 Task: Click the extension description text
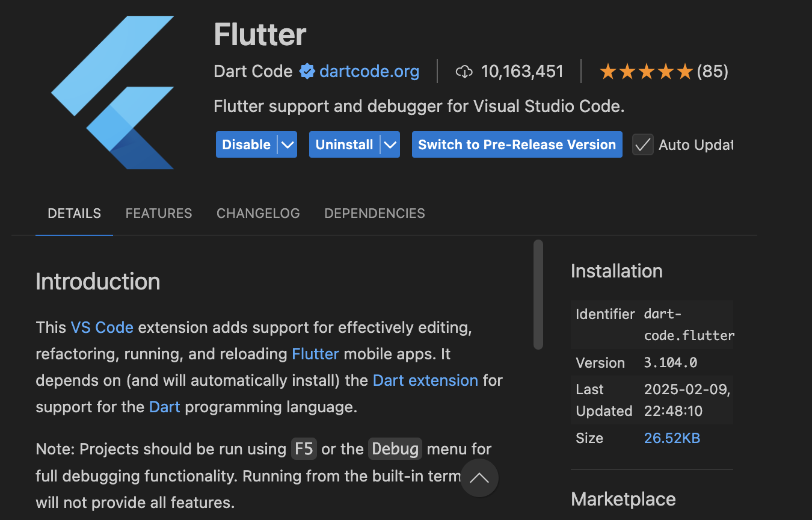pos(419,107)
